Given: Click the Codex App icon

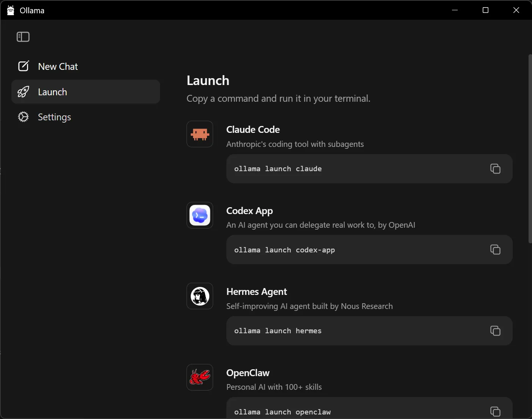Looking at the screenshot, I should click(x=200, y=215).
